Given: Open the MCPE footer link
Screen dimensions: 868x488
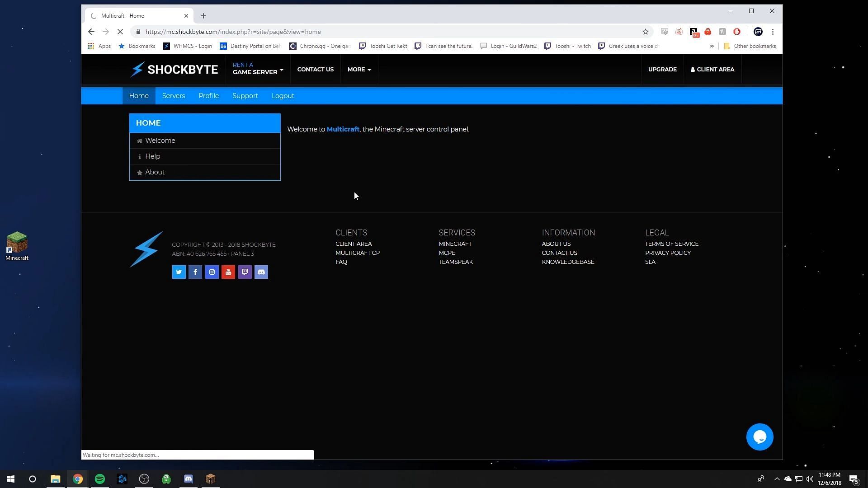Looking at the screenshot, I should tap(447, 253).
